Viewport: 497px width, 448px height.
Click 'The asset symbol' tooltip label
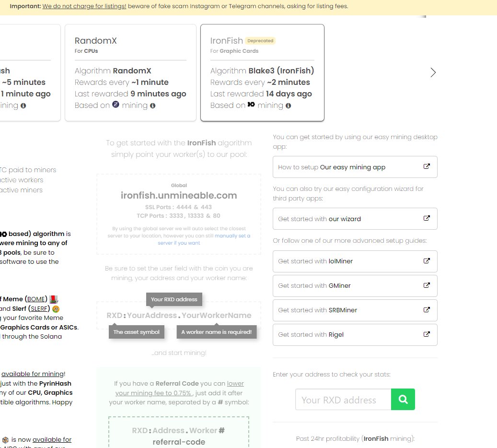coord(136,332)
